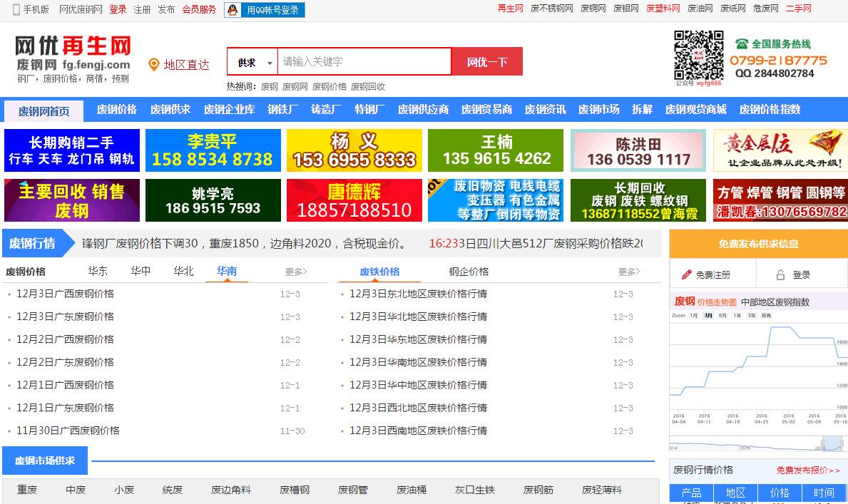
Task: Expand 更多 next to 华南 tab
Action: tap(296, 272)
